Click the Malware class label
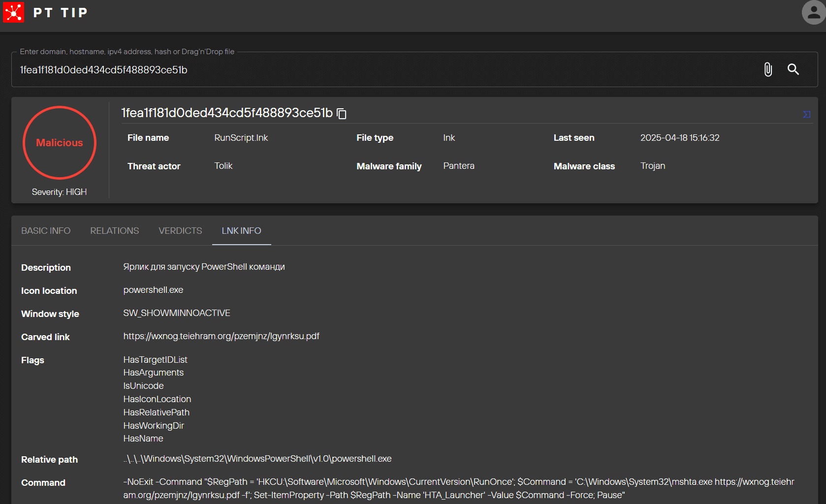This screenshot has width=826, height=504. pos(584,166)
